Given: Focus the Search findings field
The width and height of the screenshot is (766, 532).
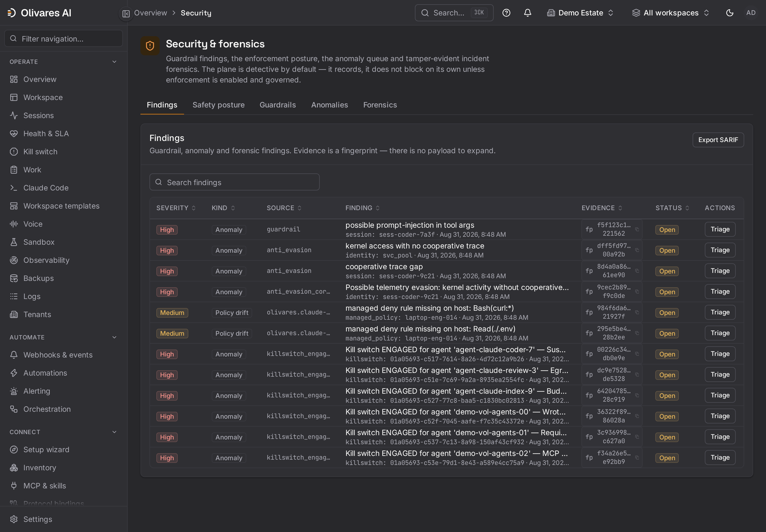Looking at the screenshot, I should tap(234, 182).
